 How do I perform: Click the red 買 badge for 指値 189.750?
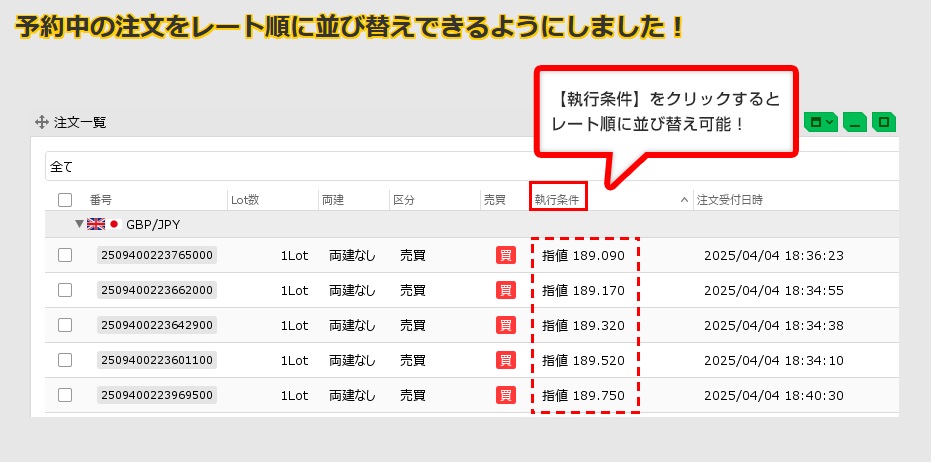tap(506, 395)
